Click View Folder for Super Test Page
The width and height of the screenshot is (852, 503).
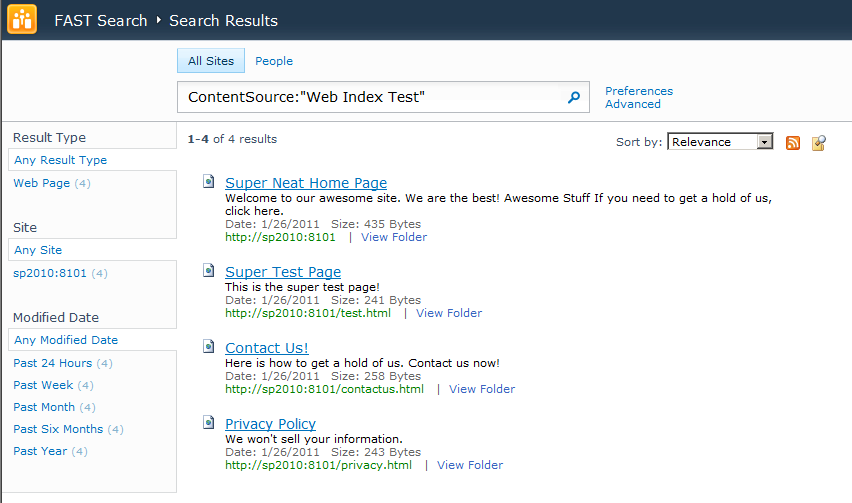[449, 313]
